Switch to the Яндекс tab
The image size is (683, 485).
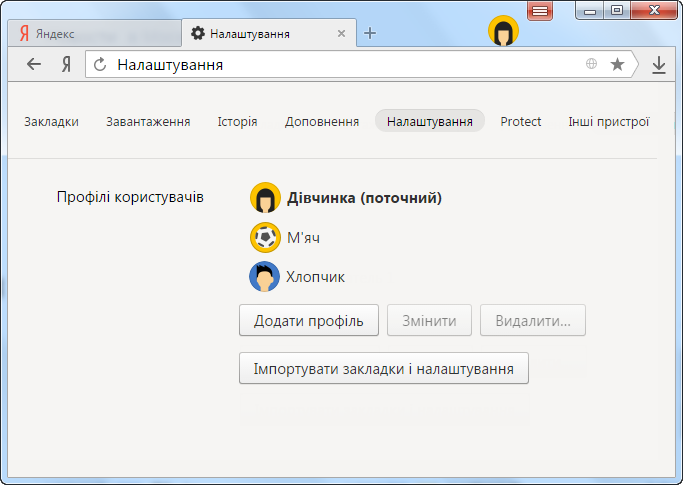click(x=94, y=34)
